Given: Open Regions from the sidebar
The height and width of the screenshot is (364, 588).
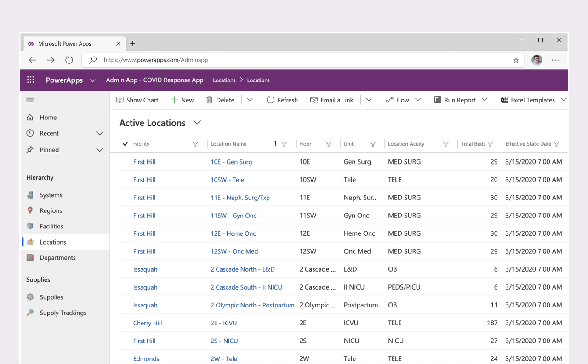Looking at the screenshot, I should point(50,210).
